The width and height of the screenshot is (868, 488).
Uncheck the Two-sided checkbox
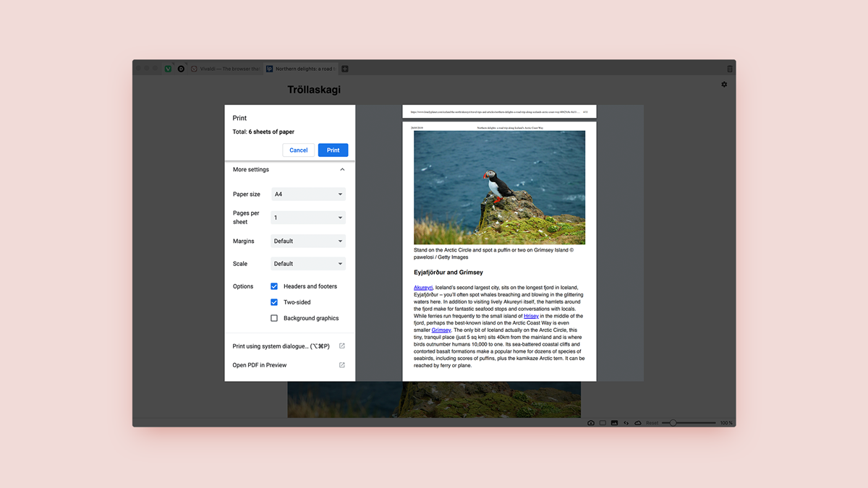click(274, 302)
